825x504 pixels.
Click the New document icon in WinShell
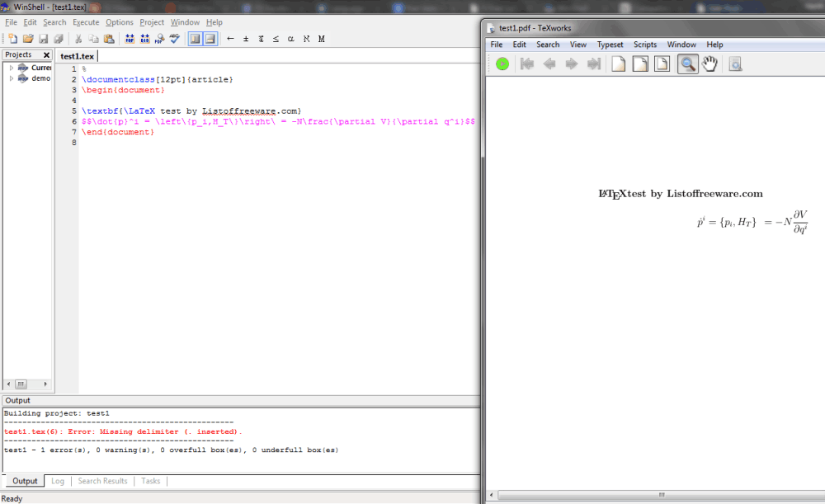click(x=12, y=39)
